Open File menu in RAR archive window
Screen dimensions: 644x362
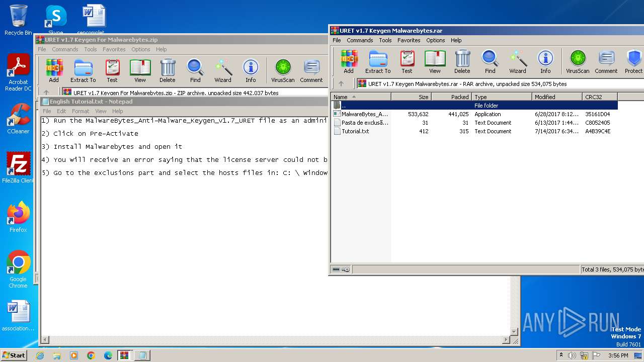click(337, 40)
